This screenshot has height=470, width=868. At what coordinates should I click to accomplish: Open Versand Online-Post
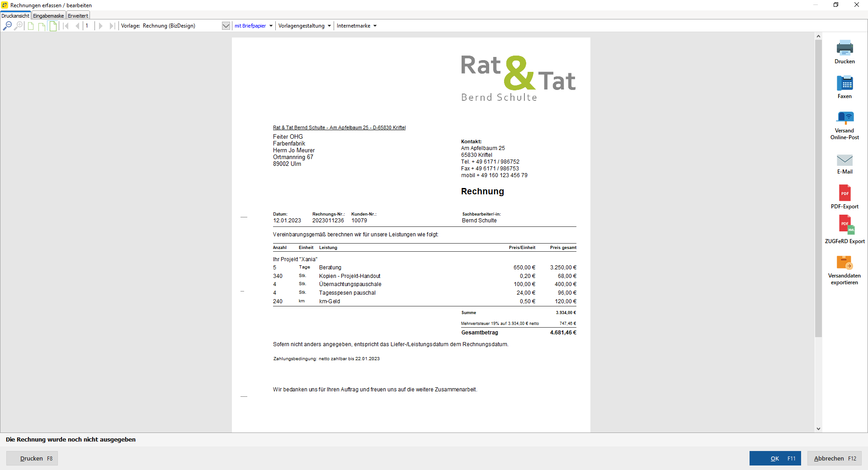click(x=844, y=125)
